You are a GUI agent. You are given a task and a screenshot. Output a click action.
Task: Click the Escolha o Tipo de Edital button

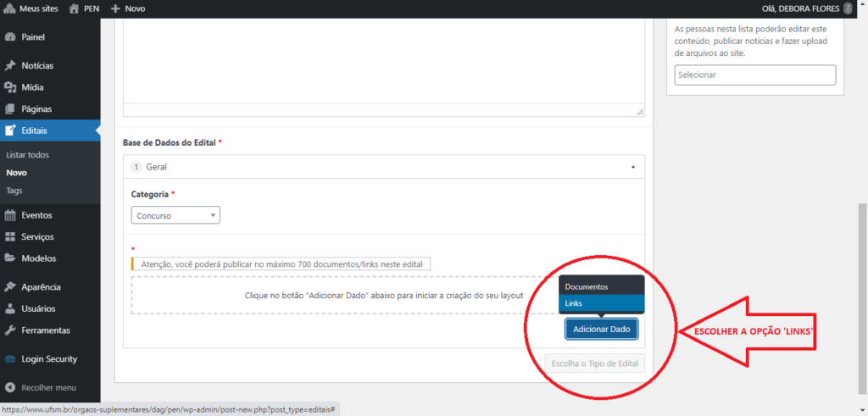click(594, 364)
